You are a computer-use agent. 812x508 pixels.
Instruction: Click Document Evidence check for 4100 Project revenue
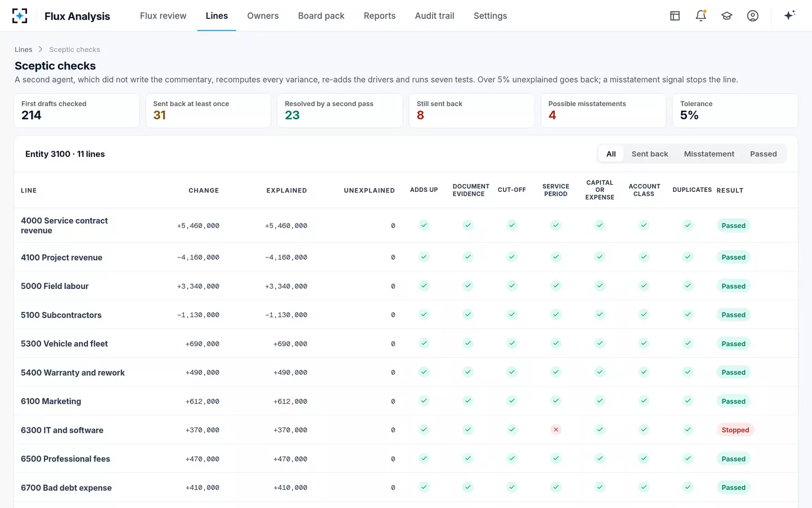(x=468, y=257)
